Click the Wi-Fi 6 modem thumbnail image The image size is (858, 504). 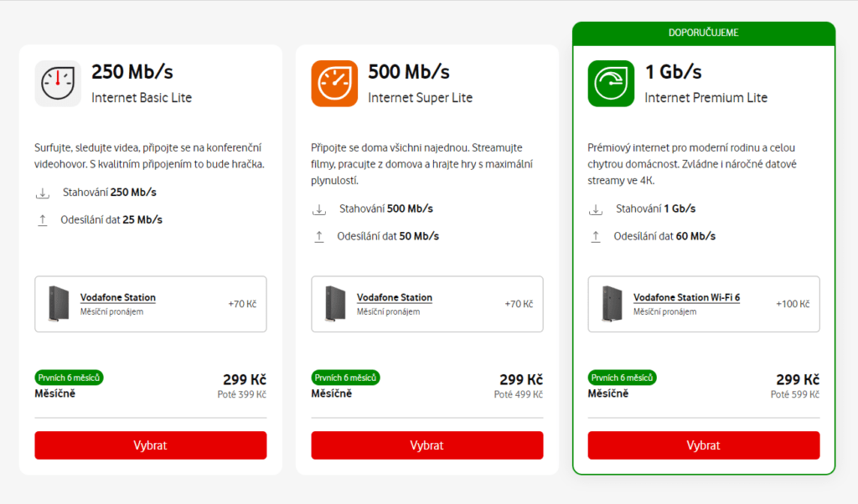point(611,304)
